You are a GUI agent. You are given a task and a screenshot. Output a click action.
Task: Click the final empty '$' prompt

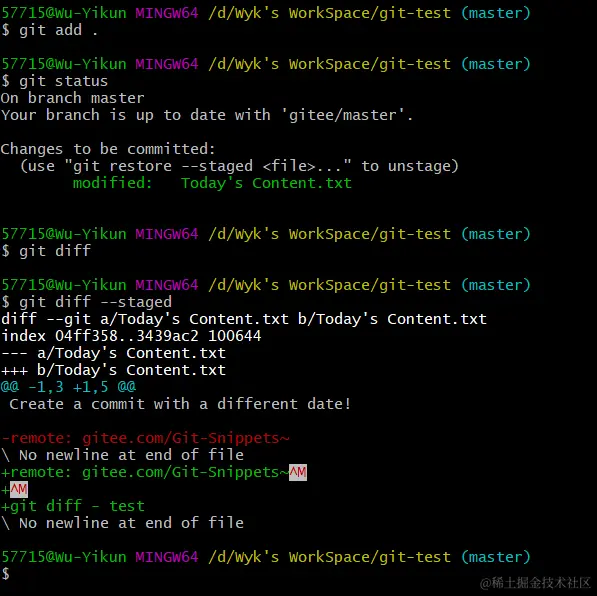click(5, 574)
